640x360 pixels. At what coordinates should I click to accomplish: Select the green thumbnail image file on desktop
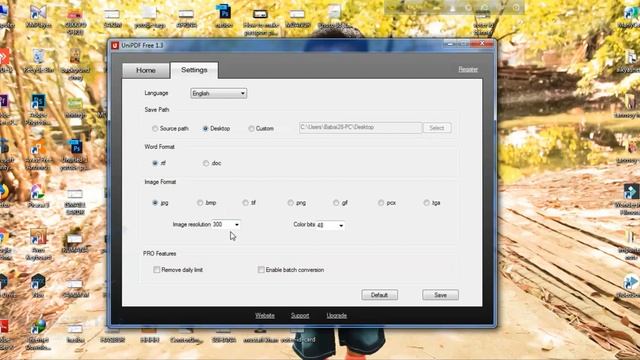(75, 107)
